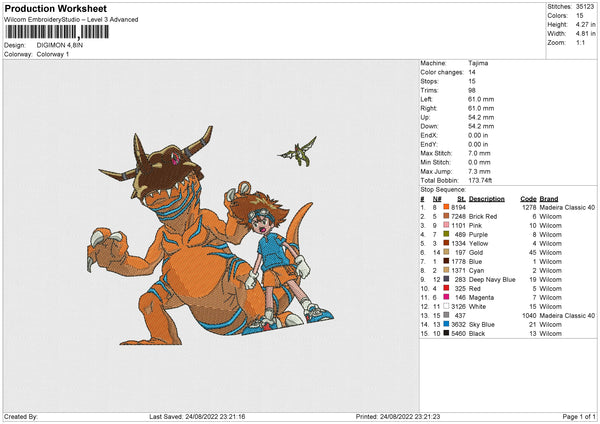The image size is (600, 424).
Task: Click the swatch in the Blue 1778 row
Action: tap(446, 261)
